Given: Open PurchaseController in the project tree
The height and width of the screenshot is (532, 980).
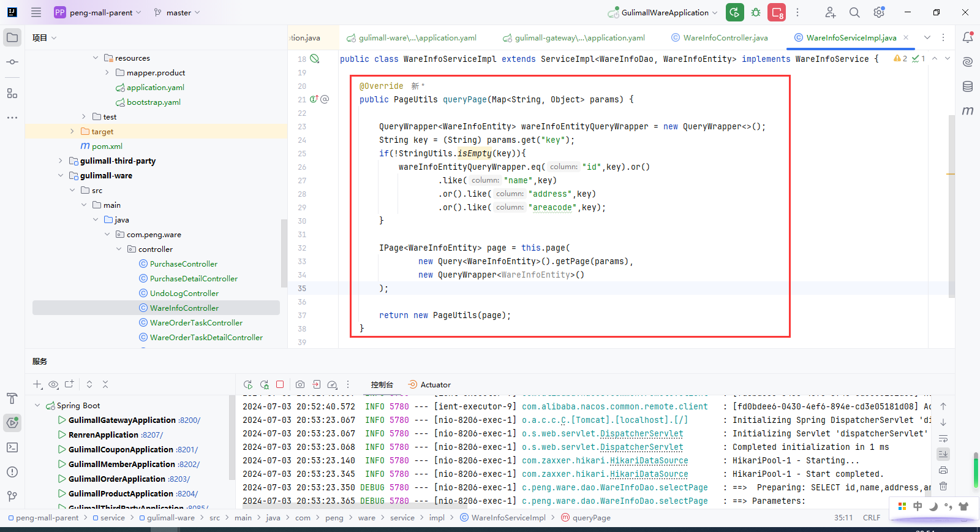Looking at the screenshot, I should [x=184, y=264].
